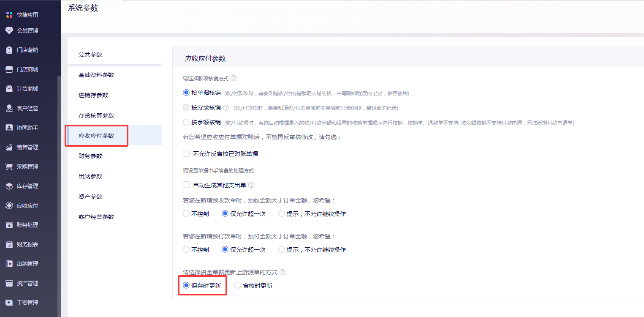
Task: Switch to 应收应付参数 tab
Action: coord(114,136)
